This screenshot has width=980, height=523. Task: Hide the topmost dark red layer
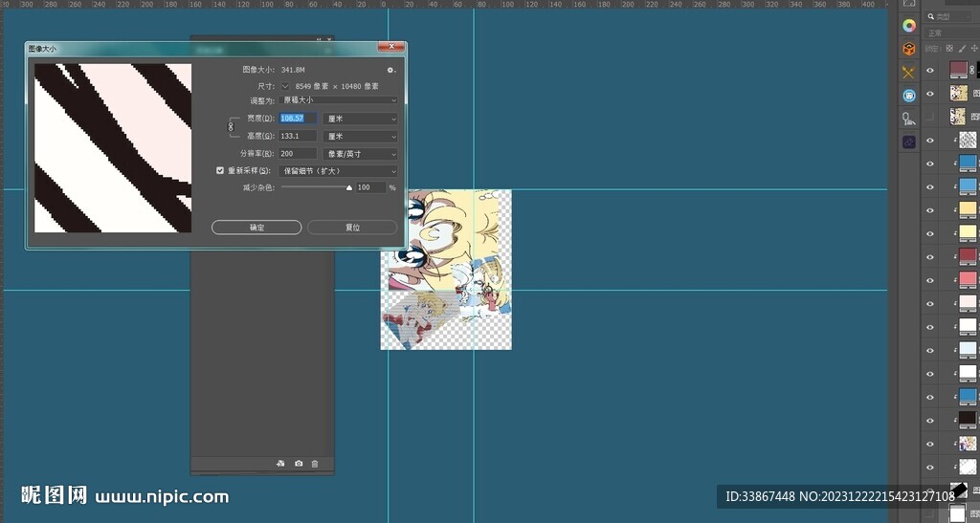pos(929,70)
